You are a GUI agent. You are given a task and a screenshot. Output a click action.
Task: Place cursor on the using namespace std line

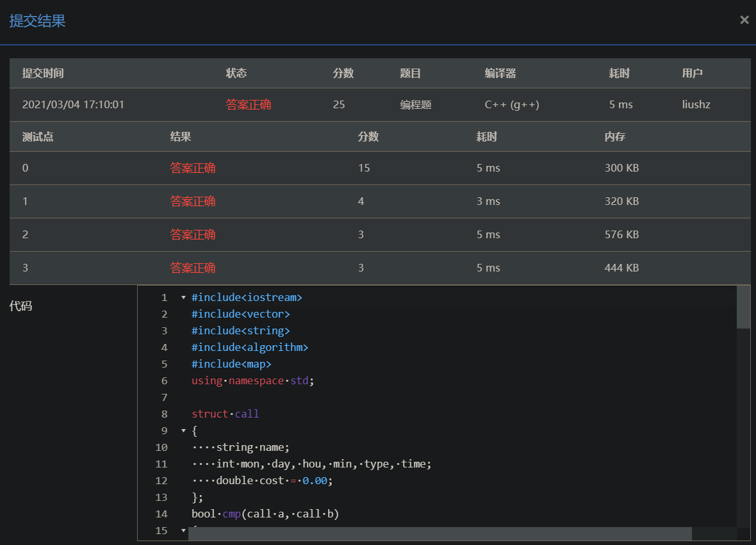253,380
